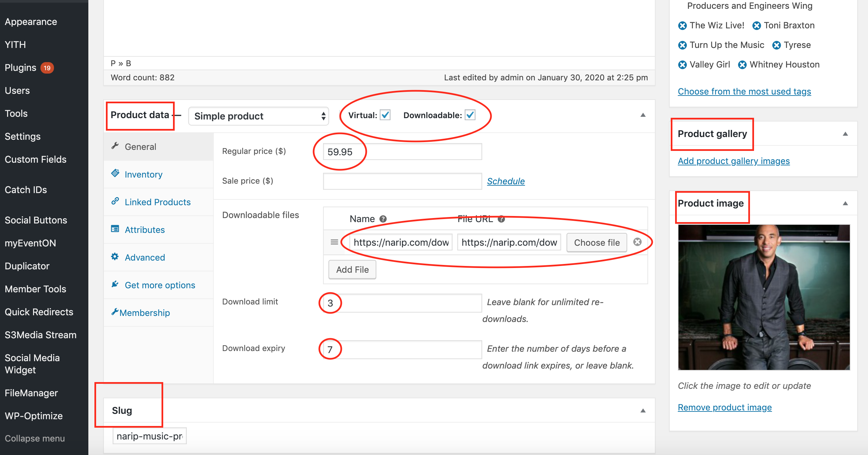Grab the file row drag handle
Screen dimensions: 868x455
(x=334, y=242)
